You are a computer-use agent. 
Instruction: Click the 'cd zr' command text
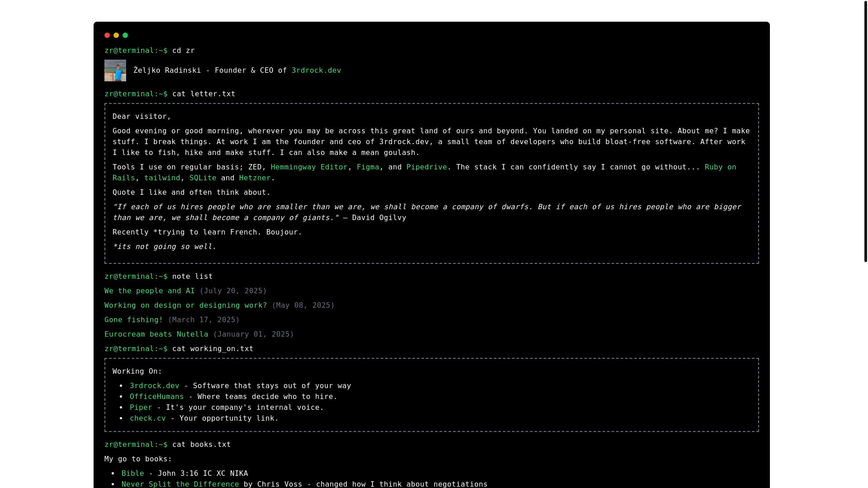tap(184, 51)
